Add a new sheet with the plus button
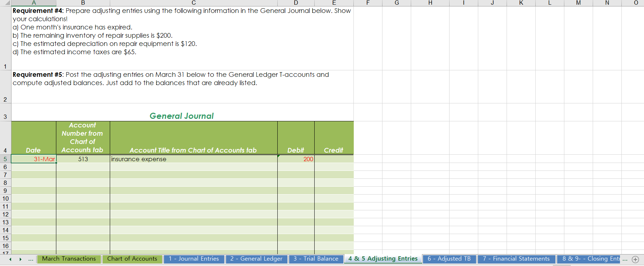The image size is (644, 266). 635,259
